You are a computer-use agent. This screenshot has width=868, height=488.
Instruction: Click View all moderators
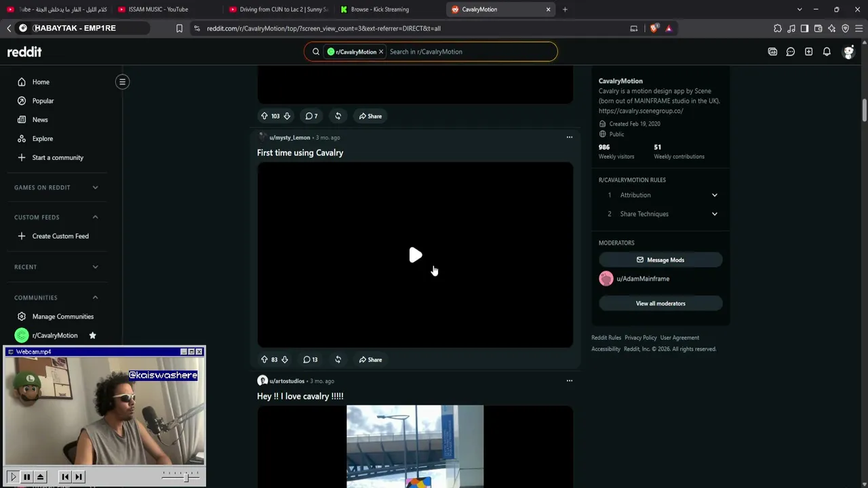pos(660,304)
